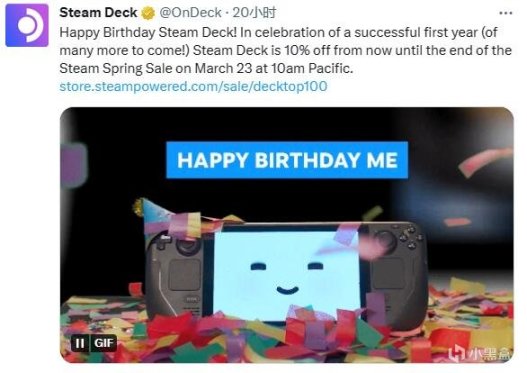Click the Deck's left trackpad
The height and width of the screenshot is (373, 527).
[x=185, y=275]
